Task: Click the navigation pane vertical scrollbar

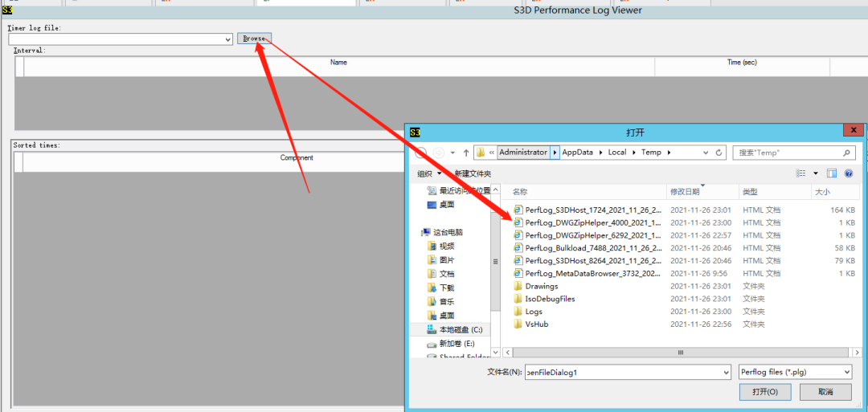Action: (495, 261)
